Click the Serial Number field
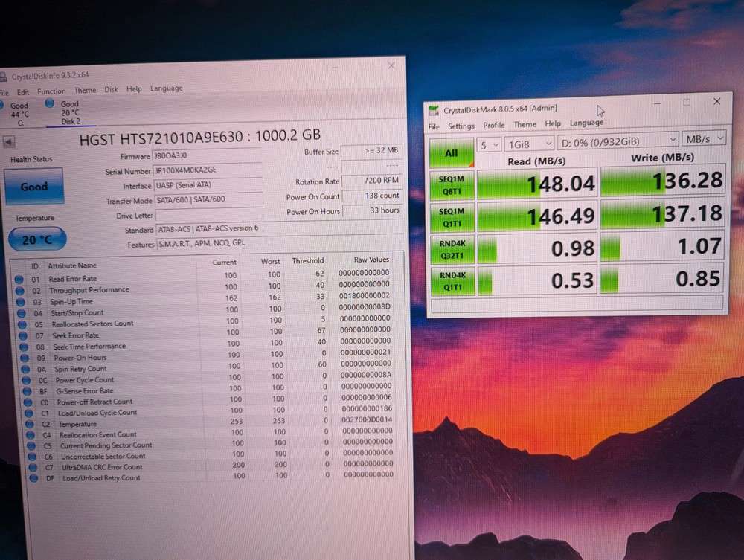Image resolution: width=744 pixels, height=560 pixels. (207, 170)
